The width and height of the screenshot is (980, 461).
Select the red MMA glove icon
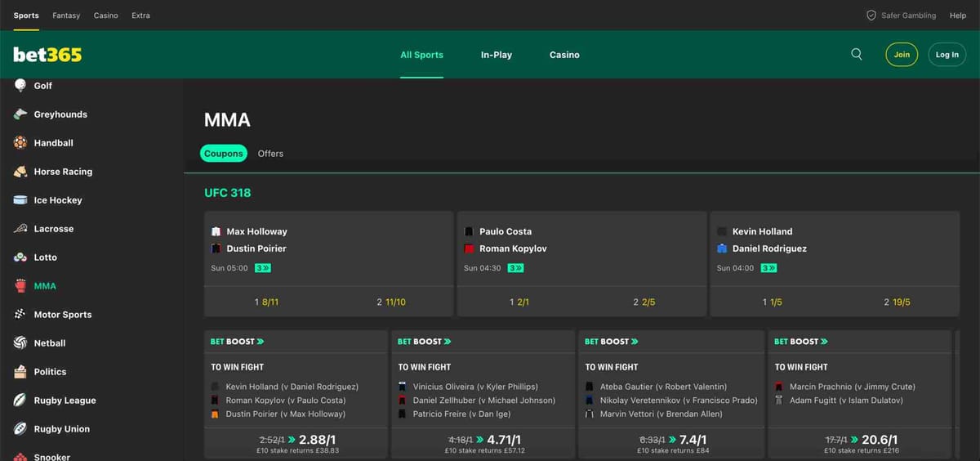pyautogui.click(x=20, y=286)
